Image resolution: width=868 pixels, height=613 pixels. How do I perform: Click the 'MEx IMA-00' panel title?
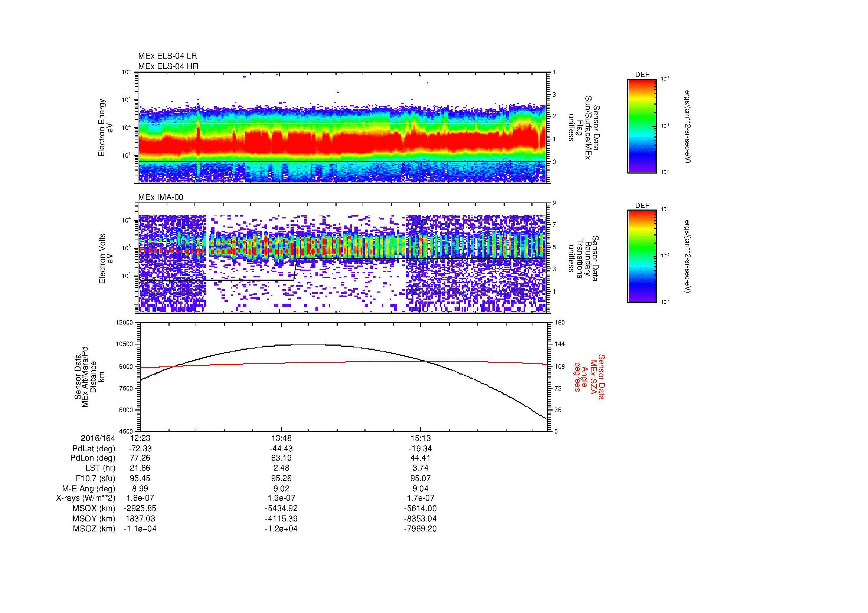(161, 197)
